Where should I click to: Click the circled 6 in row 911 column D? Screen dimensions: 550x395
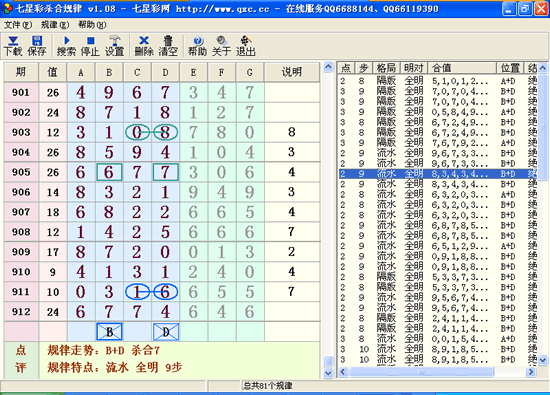click(165, 292)
